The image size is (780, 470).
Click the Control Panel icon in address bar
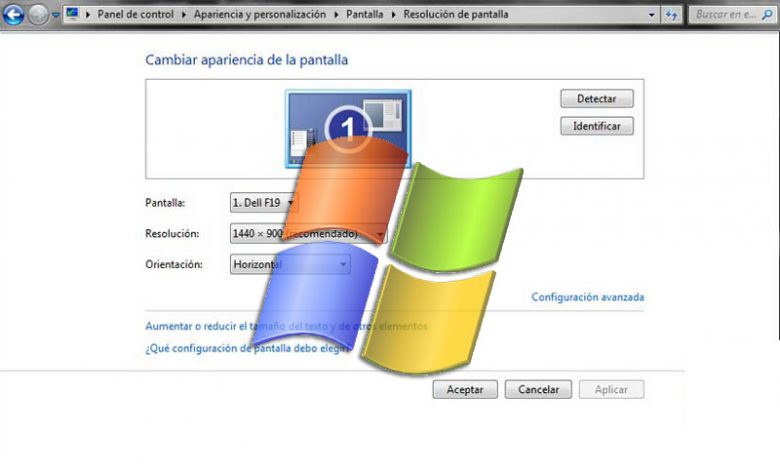pyautogui.click(x=73, y=13)
